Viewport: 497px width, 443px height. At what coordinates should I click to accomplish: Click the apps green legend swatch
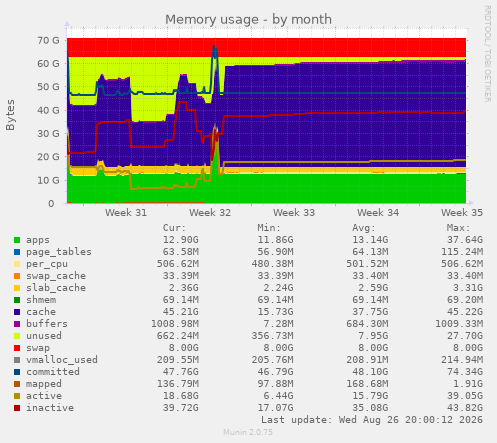17,240
